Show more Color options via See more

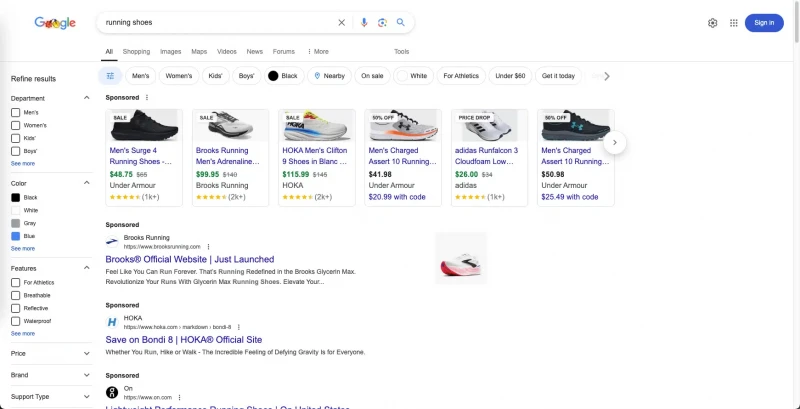[23, 249]
